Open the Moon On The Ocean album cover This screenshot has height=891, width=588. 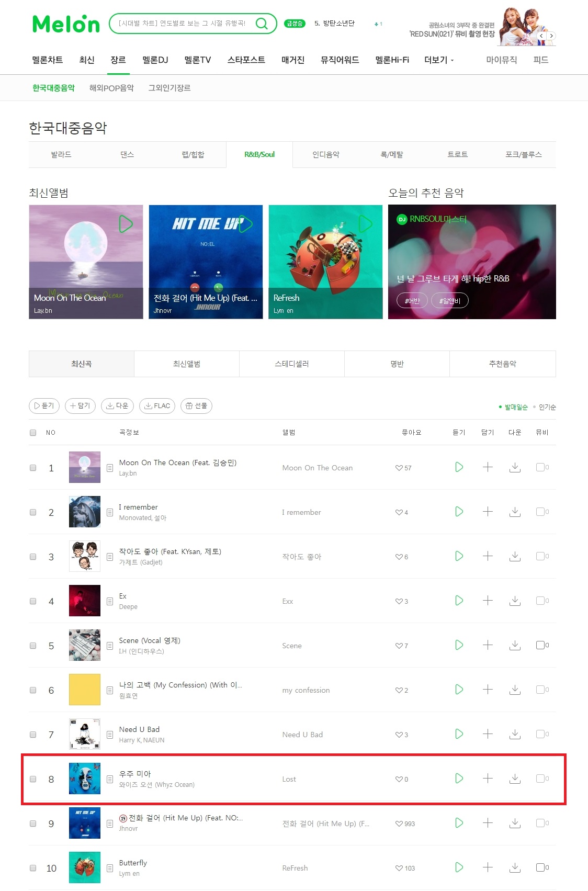click(86, 262)
